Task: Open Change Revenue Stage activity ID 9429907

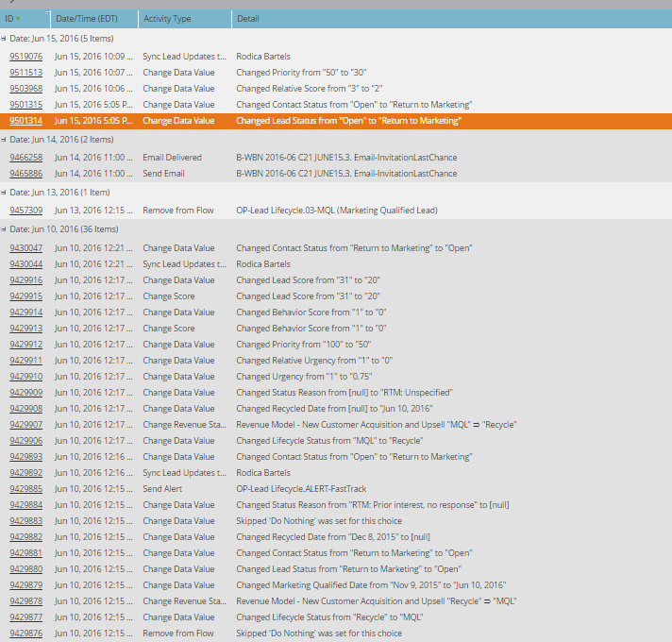Action: 26,425
